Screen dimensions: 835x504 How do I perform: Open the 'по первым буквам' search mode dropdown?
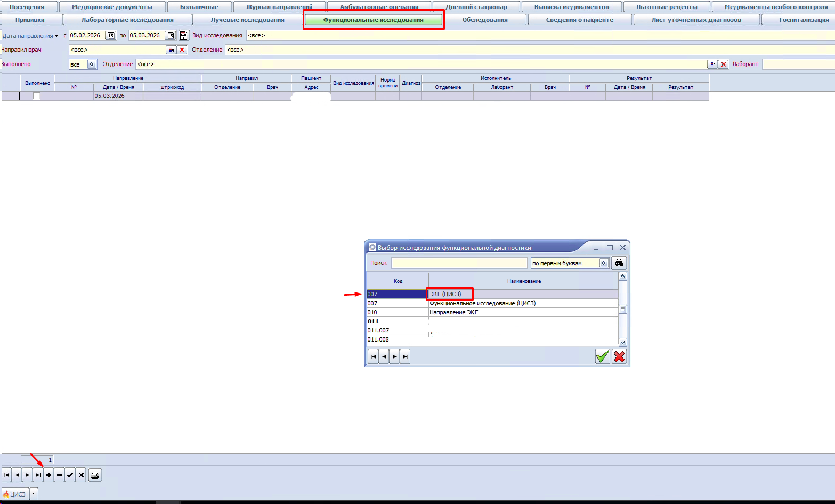604,263
